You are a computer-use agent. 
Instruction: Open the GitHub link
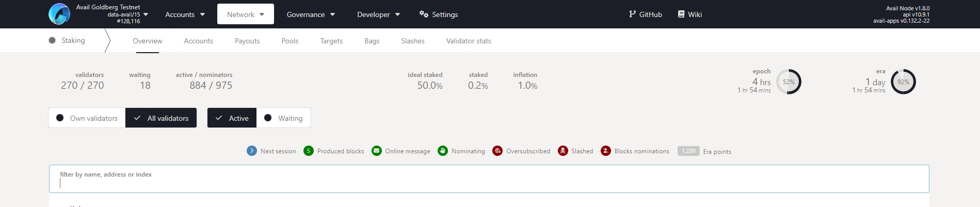[x=645, y=14]
